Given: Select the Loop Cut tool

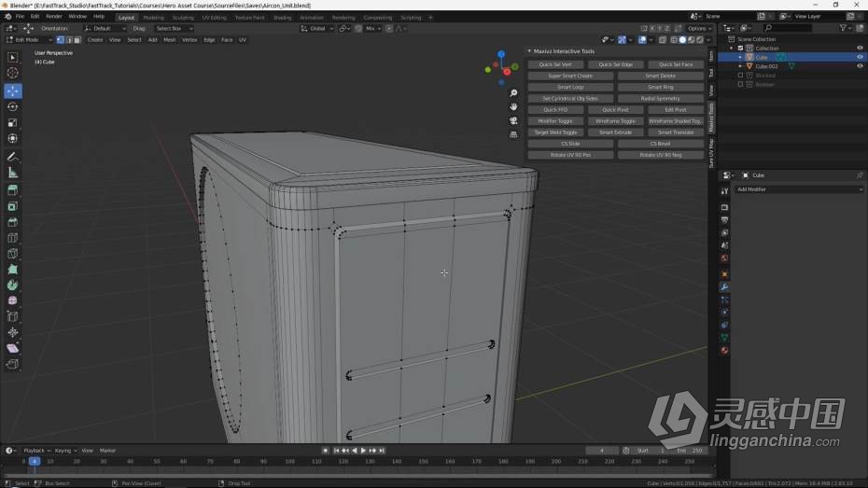Looking at the screenshot, I should click(13, 238).
